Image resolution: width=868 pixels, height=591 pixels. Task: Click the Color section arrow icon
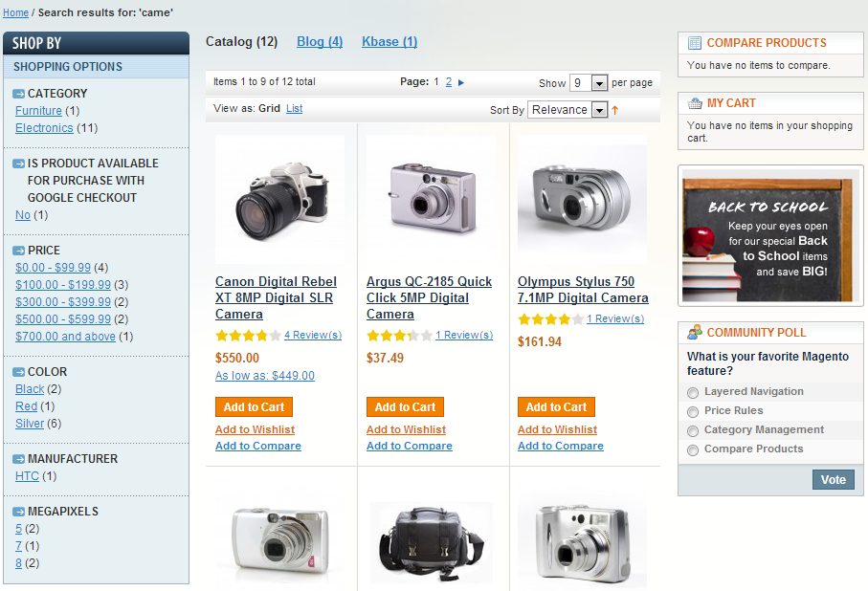tap(19, 372)
